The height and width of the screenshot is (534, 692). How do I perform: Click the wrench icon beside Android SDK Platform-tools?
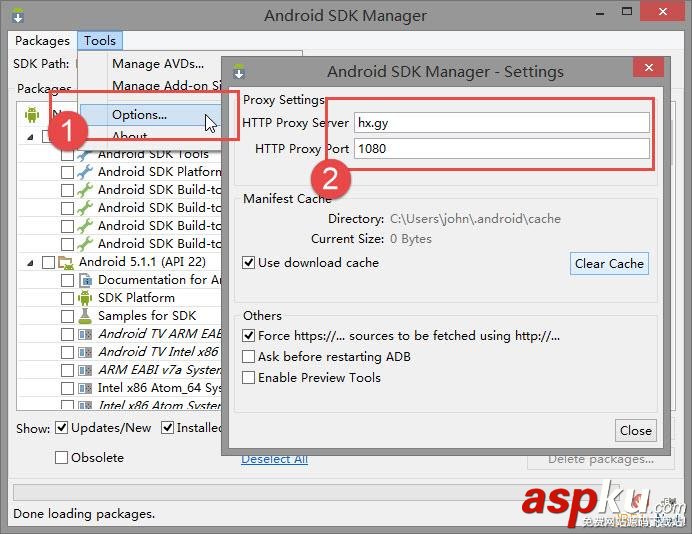tap(85, 172)
